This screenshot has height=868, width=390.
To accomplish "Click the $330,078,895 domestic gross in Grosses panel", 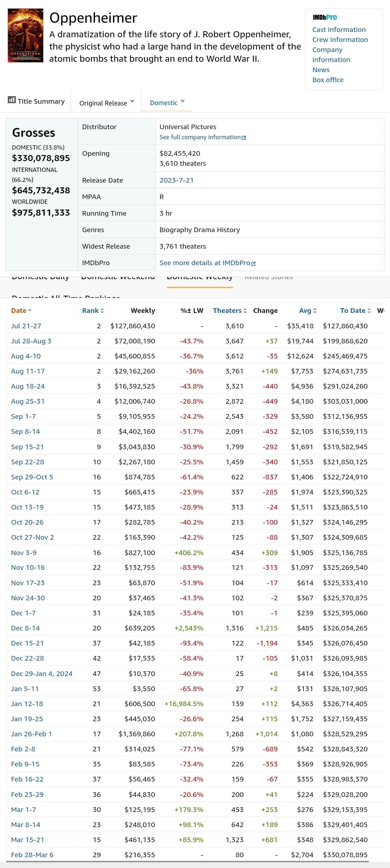I will tap(41, 158).
